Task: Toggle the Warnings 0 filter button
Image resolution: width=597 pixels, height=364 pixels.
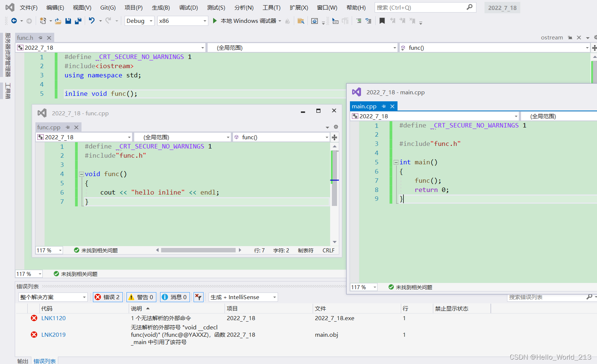Action: tap(141, 297)
